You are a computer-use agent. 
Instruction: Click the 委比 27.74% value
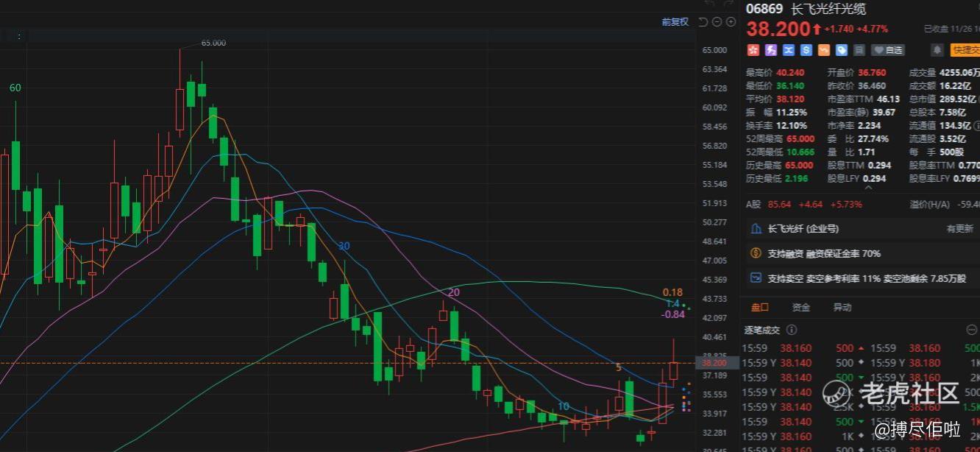(x=873, y=139)
